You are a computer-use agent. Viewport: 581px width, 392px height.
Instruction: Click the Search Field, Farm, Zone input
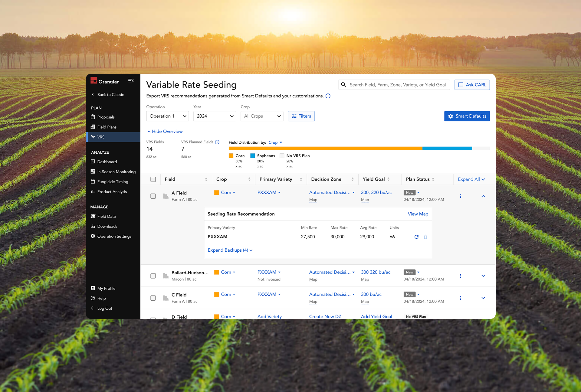pyautogui.click(x=397, y=85)
